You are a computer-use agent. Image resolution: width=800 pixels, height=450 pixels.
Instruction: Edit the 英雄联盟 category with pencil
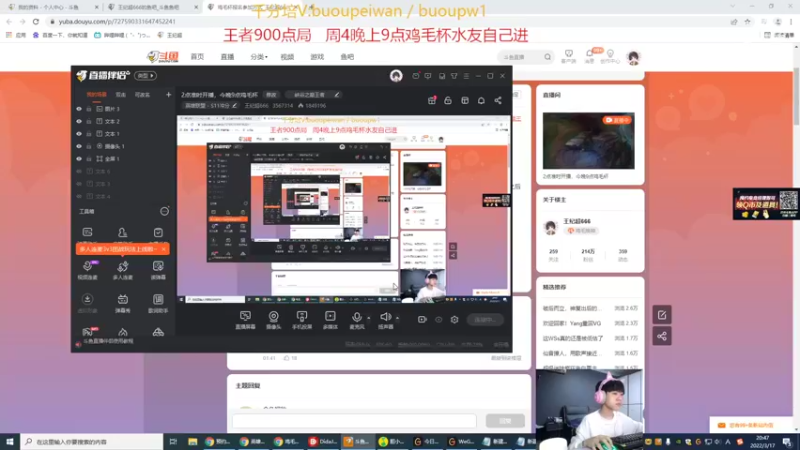point(235,106)
